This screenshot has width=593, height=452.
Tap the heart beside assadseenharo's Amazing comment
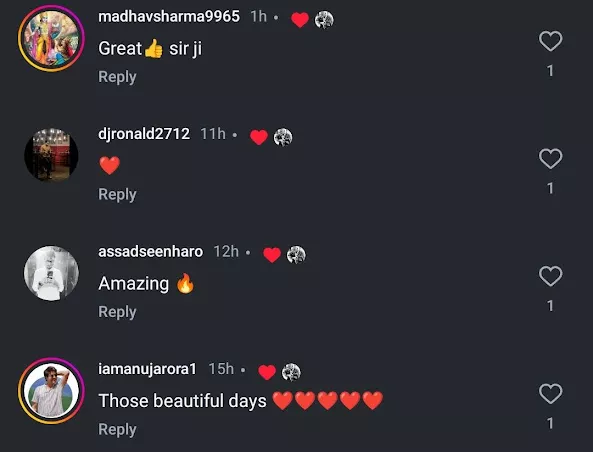(550, 276)
